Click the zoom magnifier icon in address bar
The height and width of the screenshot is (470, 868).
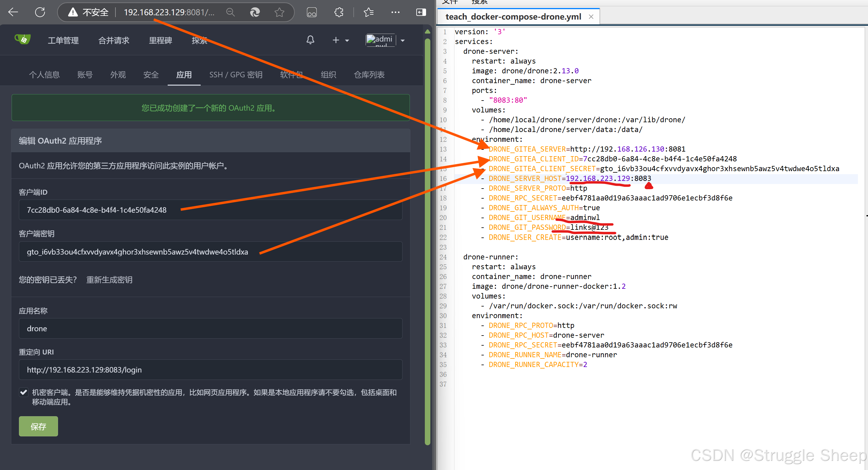(x=231, y=13)
